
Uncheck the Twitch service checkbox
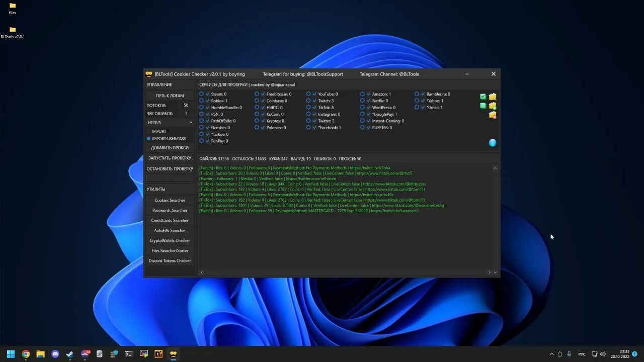tap(314, 101)
